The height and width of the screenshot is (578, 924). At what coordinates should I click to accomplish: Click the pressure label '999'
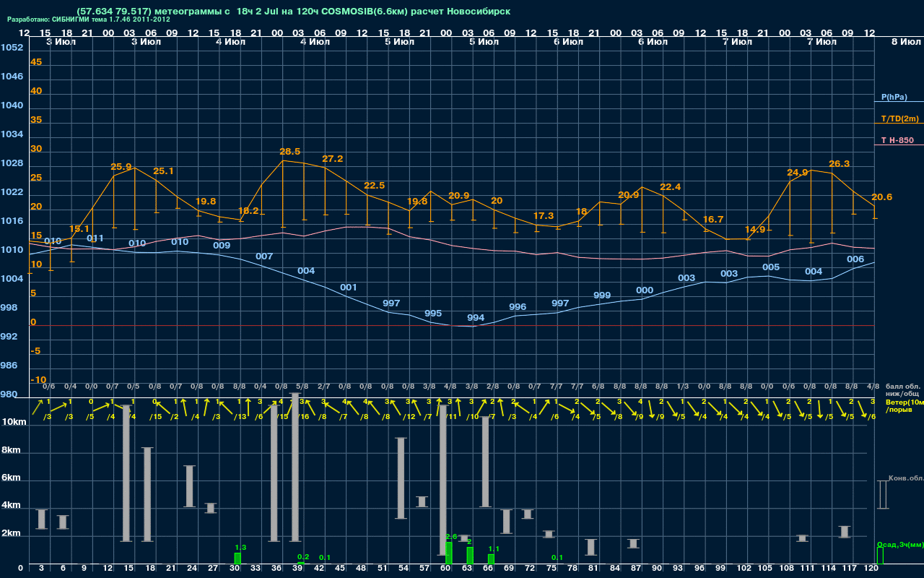coord(602,296)
